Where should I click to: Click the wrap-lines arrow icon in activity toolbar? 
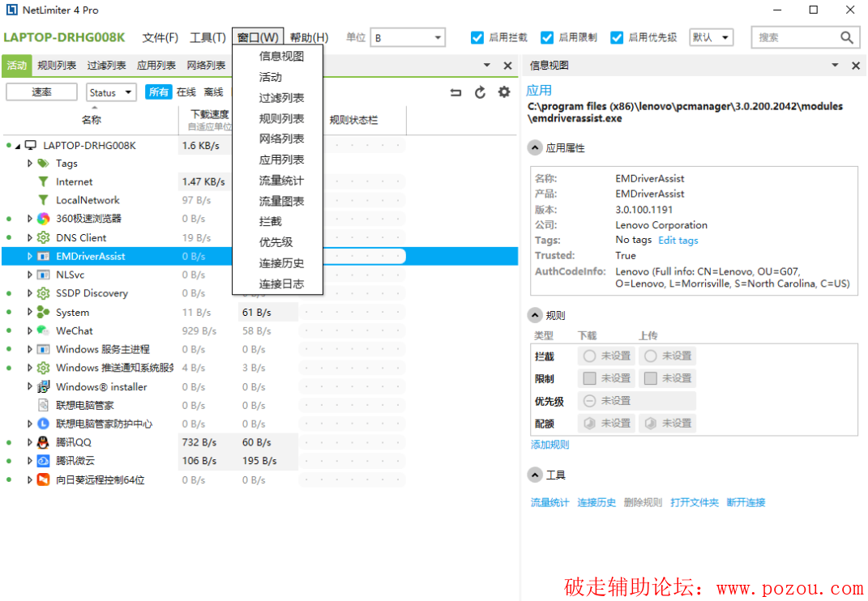(455, 92)
